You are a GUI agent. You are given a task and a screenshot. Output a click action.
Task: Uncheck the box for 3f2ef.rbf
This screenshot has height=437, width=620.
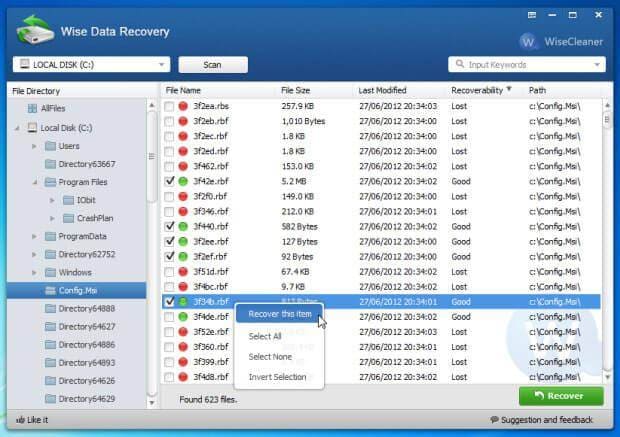pyautogui.click(x=169, y=256)
